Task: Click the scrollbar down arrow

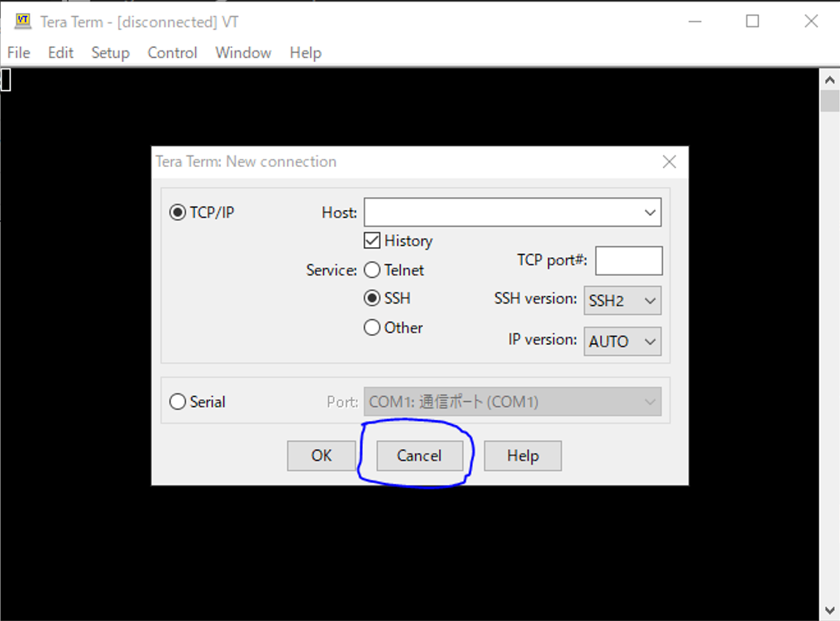Action: [829, 611]
